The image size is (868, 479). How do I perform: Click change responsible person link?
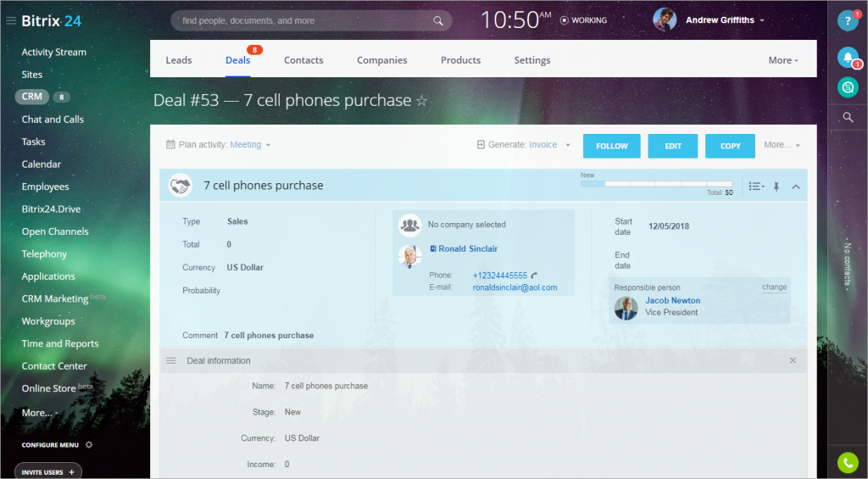coord(775,287)
